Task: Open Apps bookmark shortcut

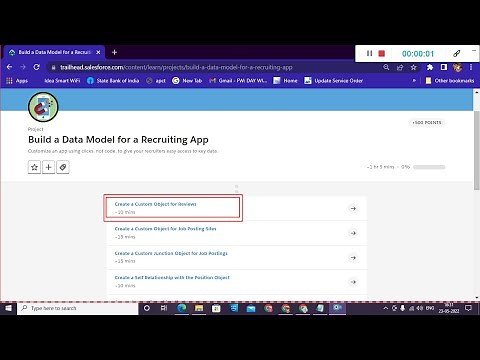Action: [x=17, y=81]
